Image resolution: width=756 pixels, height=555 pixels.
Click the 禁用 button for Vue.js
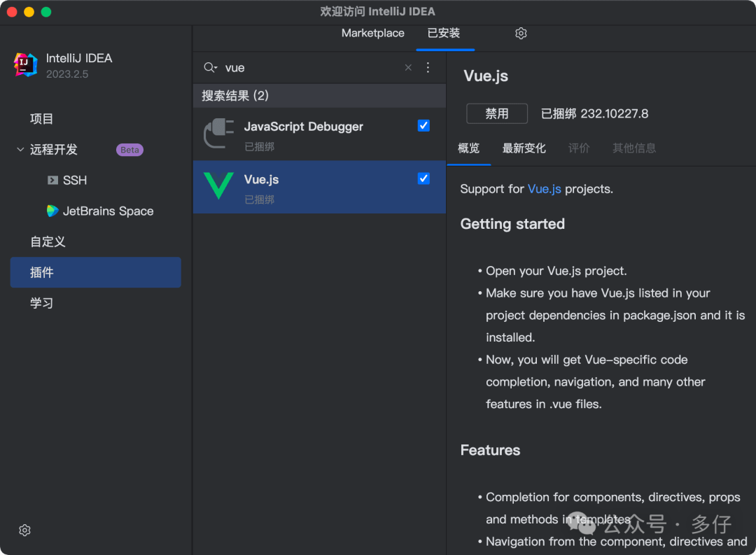(497, 113)
